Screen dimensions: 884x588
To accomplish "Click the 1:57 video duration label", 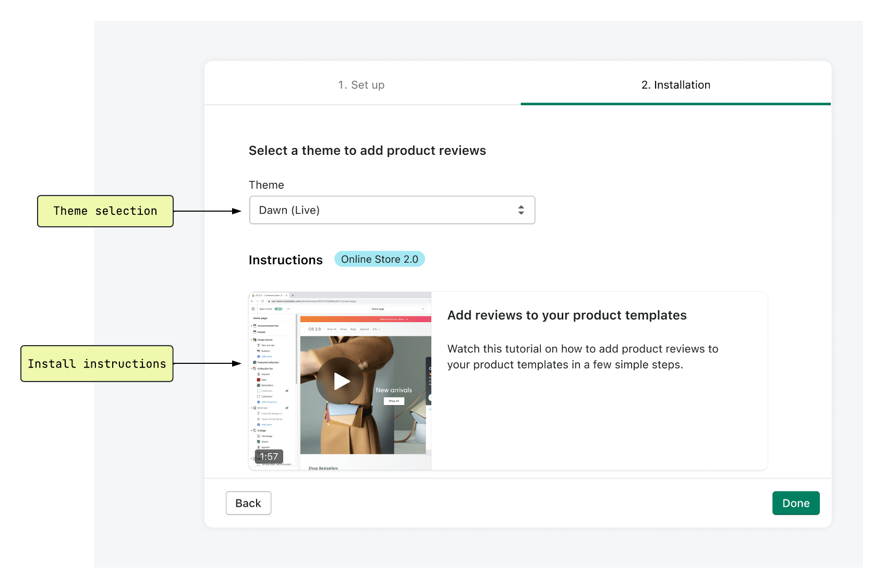I will click(x=269, y=457).
